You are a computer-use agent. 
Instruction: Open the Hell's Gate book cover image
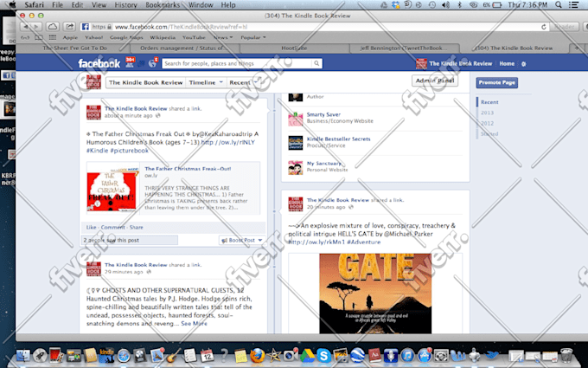(375, 294)
